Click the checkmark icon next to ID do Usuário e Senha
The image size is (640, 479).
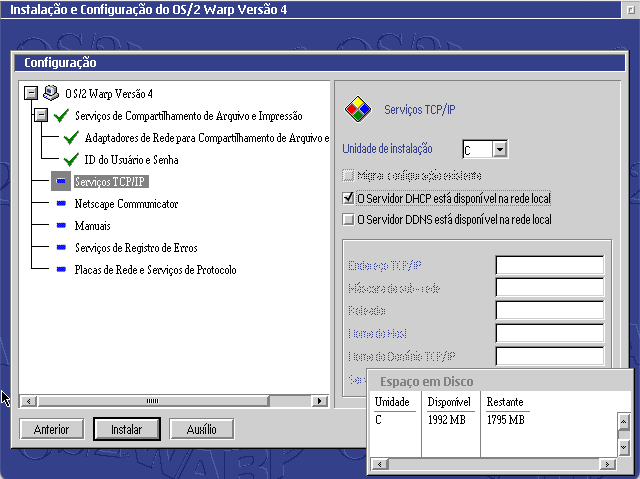point(71,160)
